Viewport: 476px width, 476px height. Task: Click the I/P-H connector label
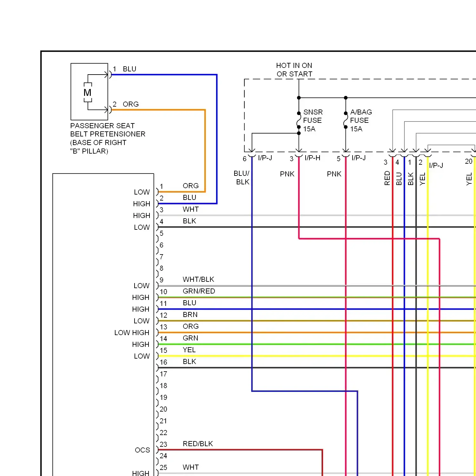[x=312, y=158]
